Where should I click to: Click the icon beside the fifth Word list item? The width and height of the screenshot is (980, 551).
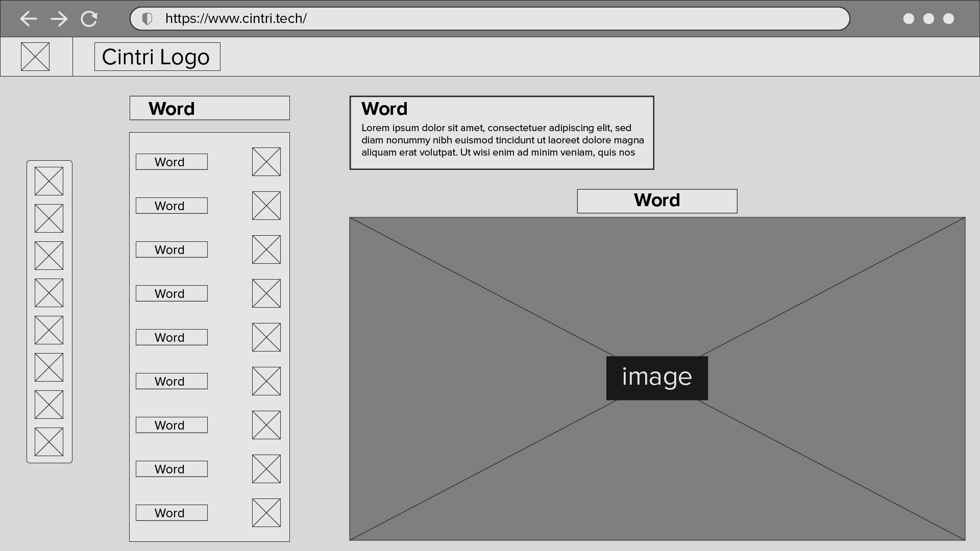266,337
